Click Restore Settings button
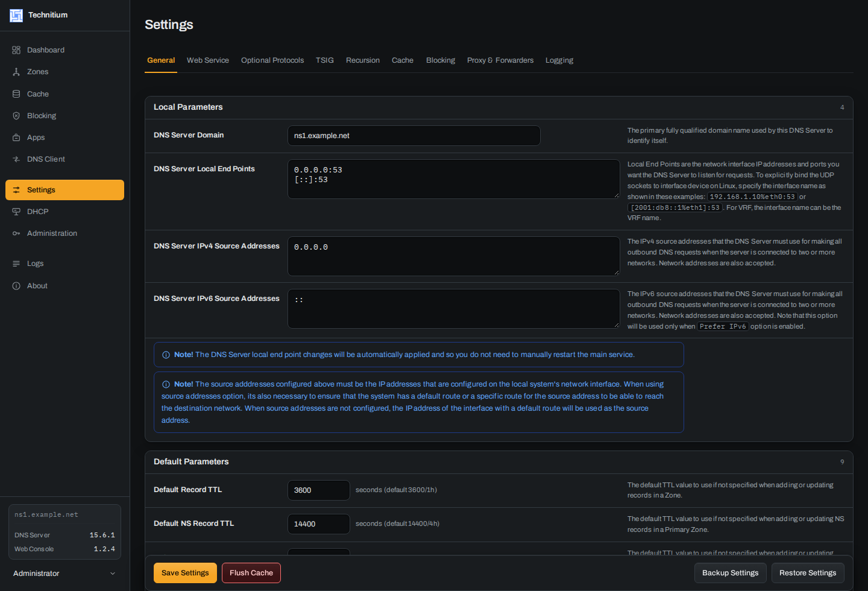 click(x=808, y=573)
